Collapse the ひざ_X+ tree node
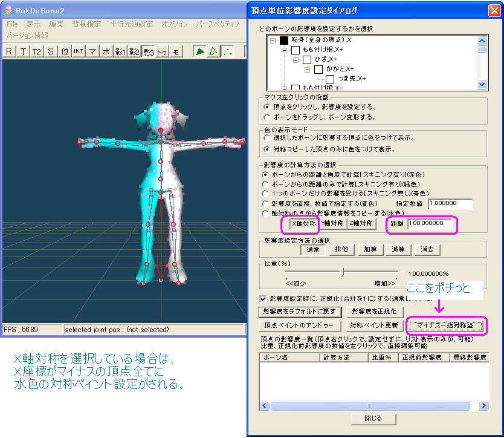 (296, 60)
